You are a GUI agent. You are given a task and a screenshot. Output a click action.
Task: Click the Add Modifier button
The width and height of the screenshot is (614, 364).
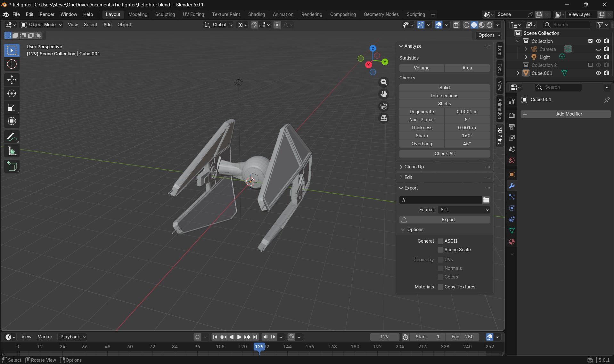click(x=566, y=114)
